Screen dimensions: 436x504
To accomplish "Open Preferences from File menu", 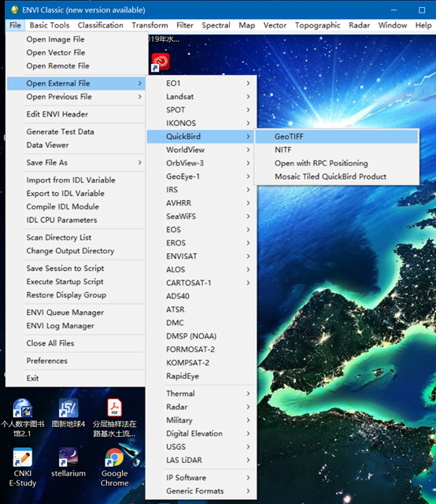I will coord(76,361).
